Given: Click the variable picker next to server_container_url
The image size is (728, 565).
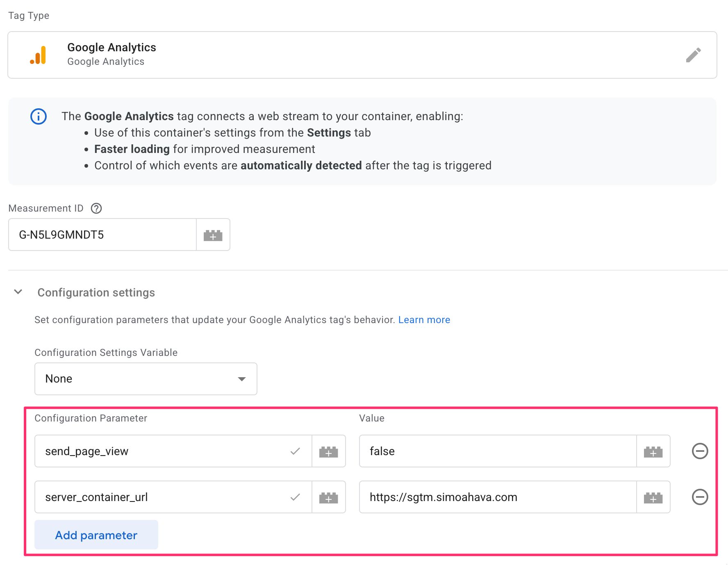Looking at the screenshot, I should (329, 497).
